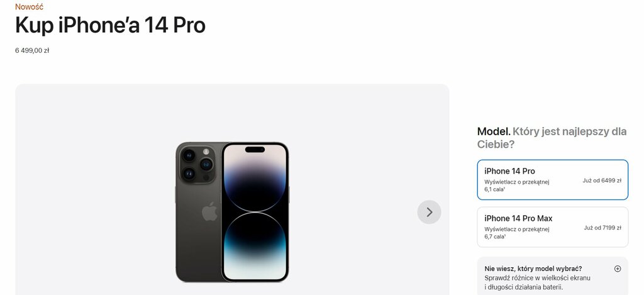
Task: Select the iPhone 14 Pro Max option
Action: pos(552,227)
